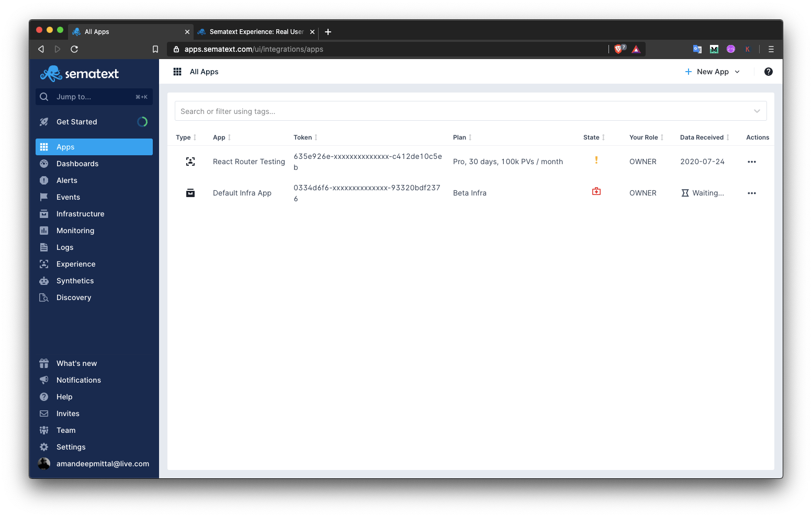Close the Sematext Experience tab
Screen dimensions: 812x517
tap(312, 32)
